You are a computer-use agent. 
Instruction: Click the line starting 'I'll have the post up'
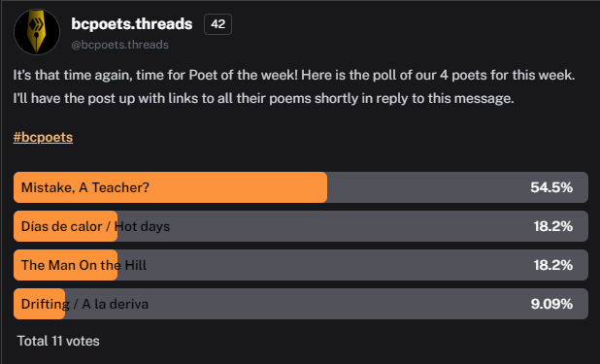pos(264,98)
